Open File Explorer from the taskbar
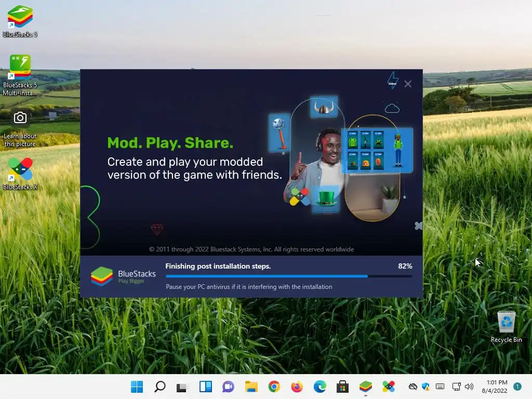Viewport: 532px width, 399px height. pos(251,387)
